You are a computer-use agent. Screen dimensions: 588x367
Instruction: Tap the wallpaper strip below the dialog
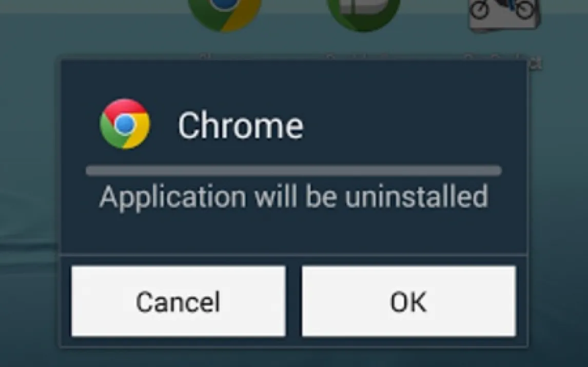294,358
